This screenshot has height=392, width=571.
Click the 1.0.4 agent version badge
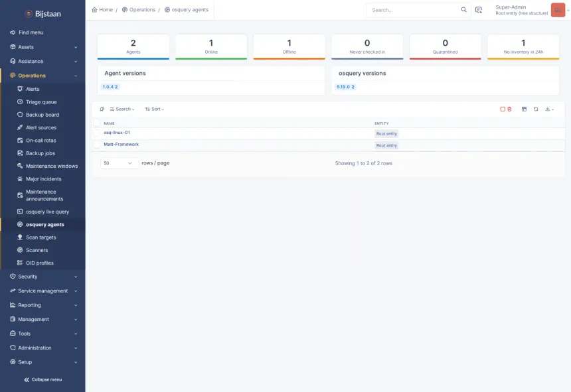(x=110, y=87)
